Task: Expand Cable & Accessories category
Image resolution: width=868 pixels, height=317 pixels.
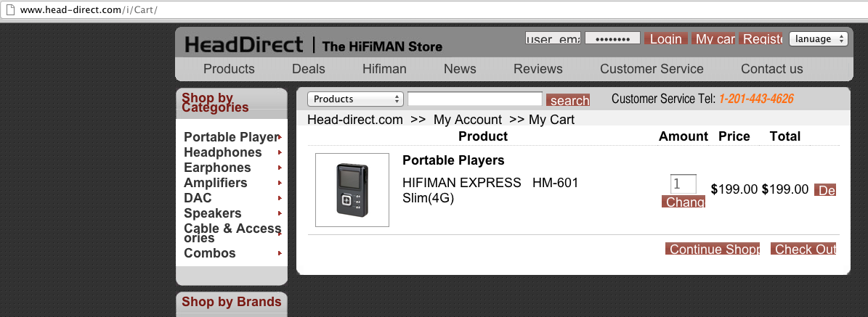Action: point(233,233)
